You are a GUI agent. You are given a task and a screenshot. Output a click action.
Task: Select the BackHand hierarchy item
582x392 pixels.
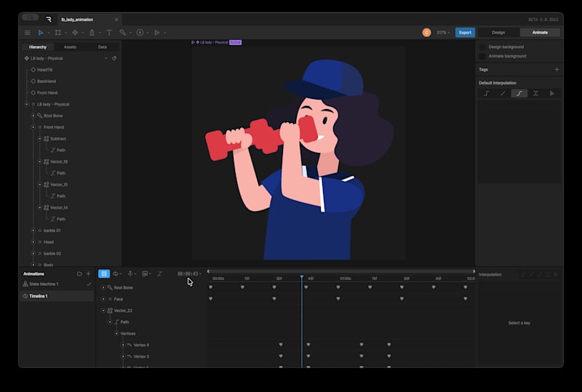point(47,81)
